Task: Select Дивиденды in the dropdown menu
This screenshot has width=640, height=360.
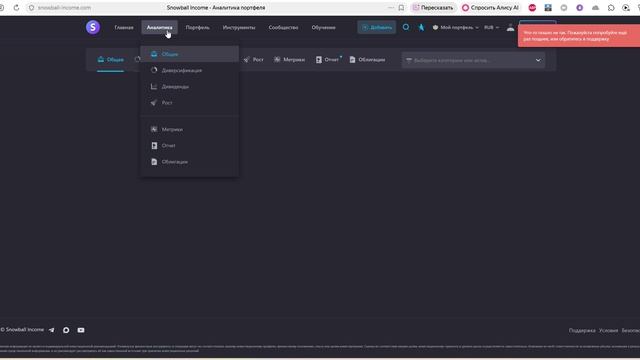Action: tap(190, 87)
